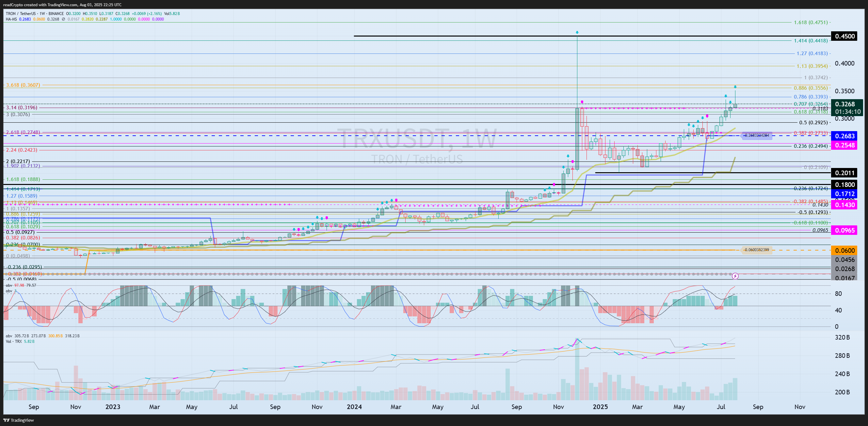868x426 pixels.
Task: Select the magenta 0.2548 price label
Action: pyautogui.click(x=844, y=145)
